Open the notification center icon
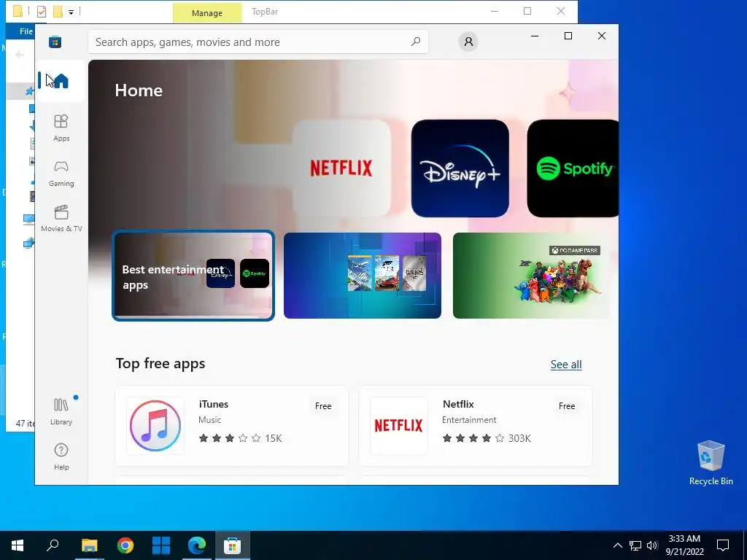 (x=723, y=545)
